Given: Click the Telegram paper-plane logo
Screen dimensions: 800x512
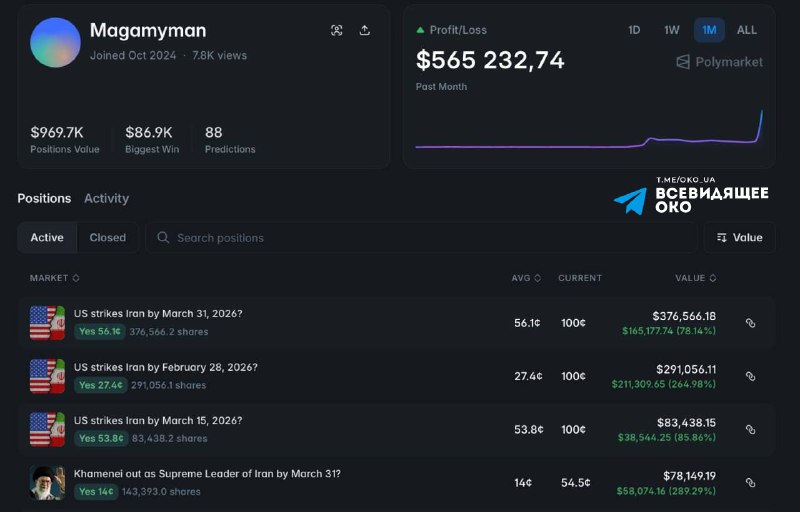Looking at the screenshot, I should click(630, 201).
